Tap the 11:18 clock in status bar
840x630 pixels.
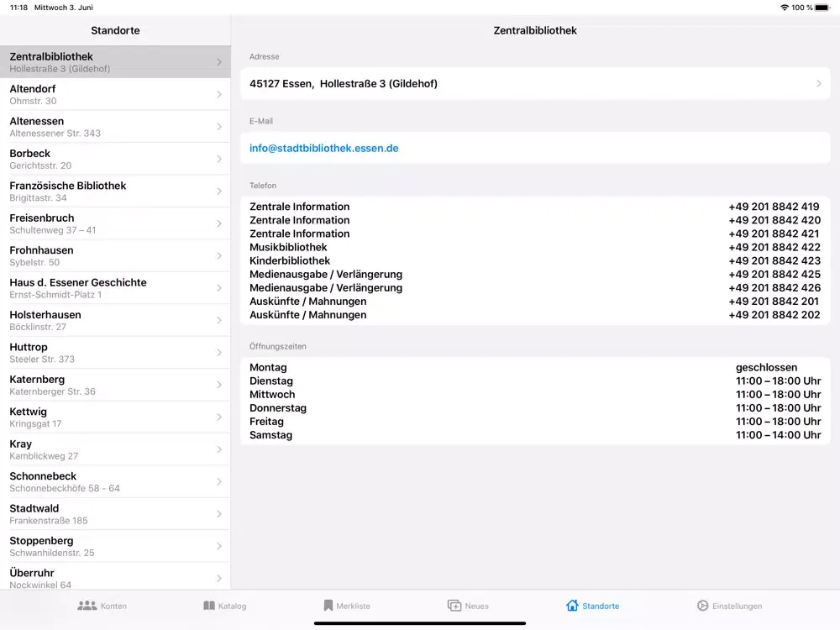point(18,8)
